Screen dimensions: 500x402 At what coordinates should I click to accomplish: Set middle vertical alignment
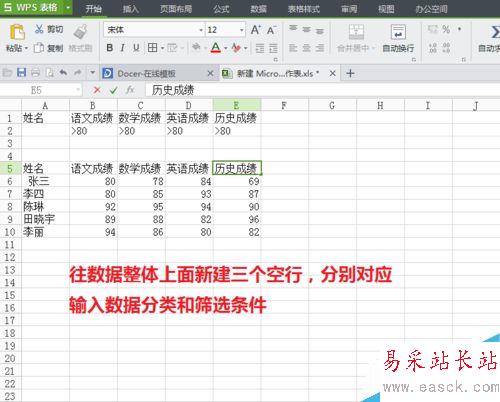306,30
